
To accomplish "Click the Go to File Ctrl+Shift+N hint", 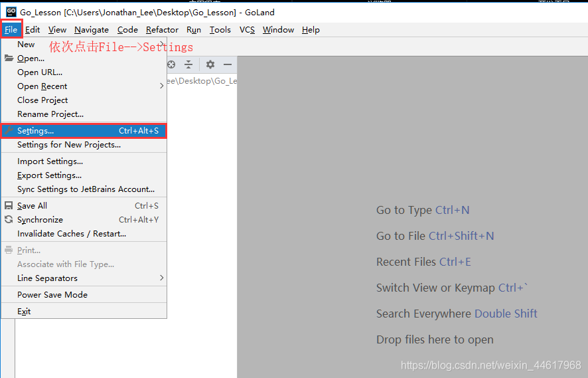I will [435, 236].
